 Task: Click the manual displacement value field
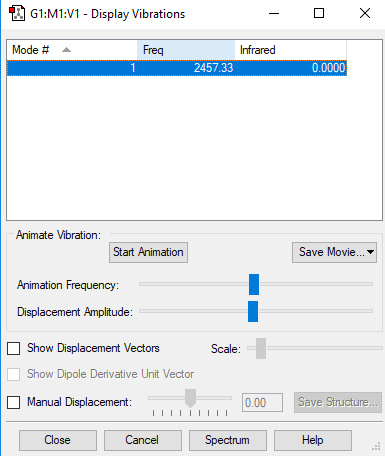point(262,403)
